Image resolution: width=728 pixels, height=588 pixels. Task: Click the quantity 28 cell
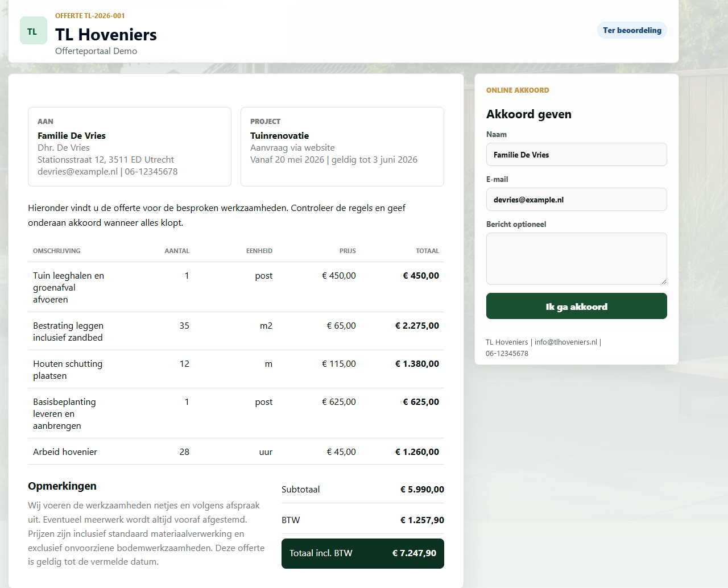coord(184,452)
